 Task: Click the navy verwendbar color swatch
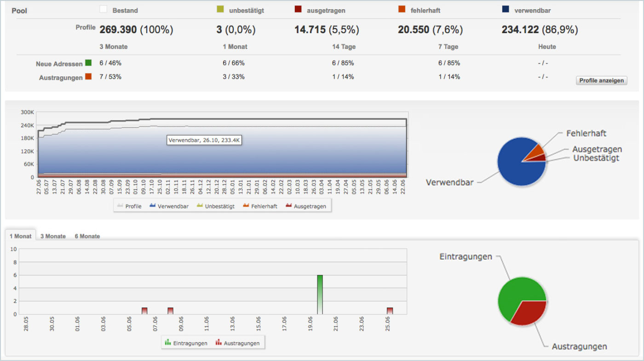click(506, 9)
